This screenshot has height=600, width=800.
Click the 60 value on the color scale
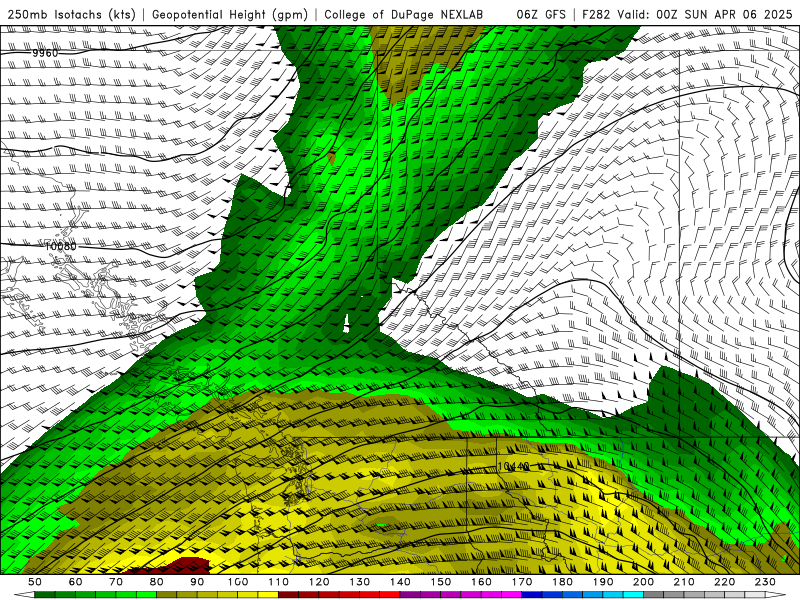pos(75,582)
